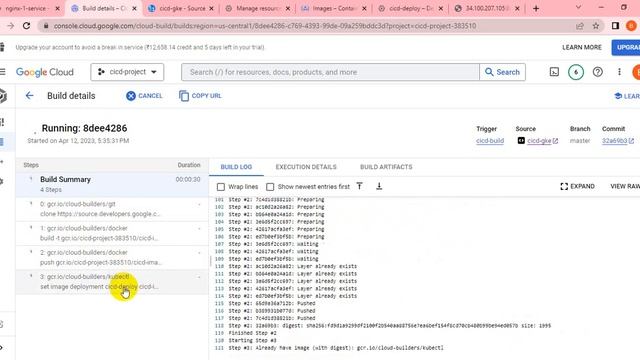
Task: Bookmark this page with the star icon
Action: click(596, 26)
